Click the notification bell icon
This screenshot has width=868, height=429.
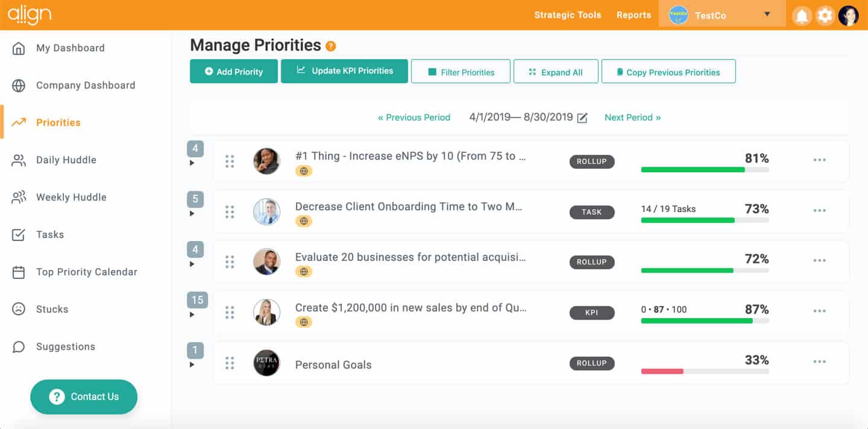click(x=802, y=16)
